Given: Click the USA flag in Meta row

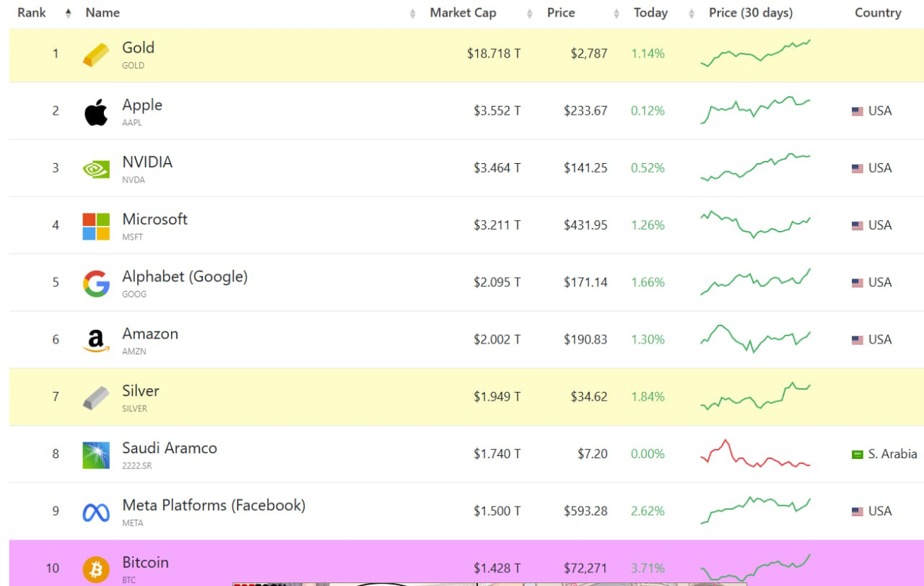Looking at the screenshot, I should tap(858, 511).
